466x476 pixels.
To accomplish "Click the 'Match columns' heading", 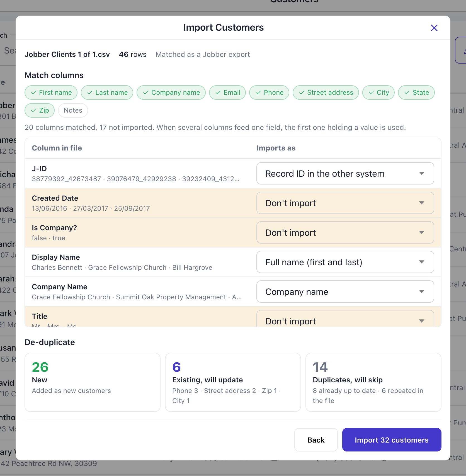I will pyautogui.click(x=54, y=75).
